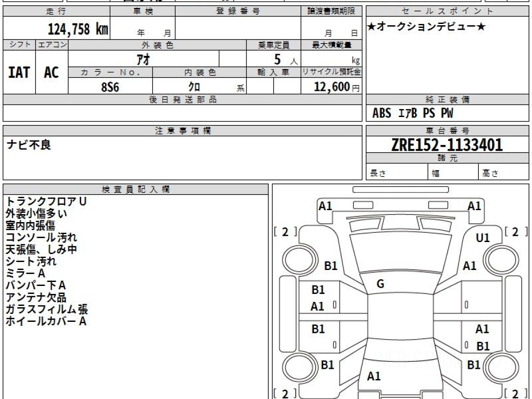This screenshot has width=532, height=399.
Task: Click the 幅 dimension label
Action: tap(436, 174)
